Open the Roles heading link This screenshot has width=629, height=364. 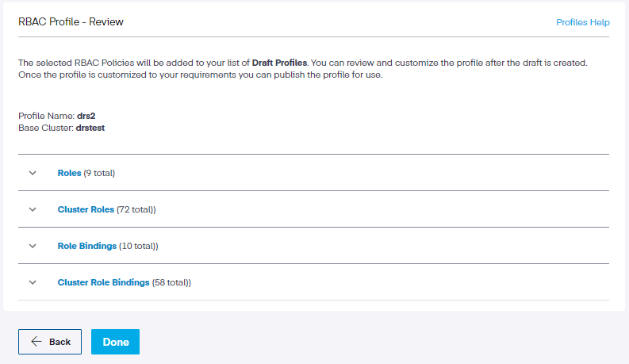[69, 173]
